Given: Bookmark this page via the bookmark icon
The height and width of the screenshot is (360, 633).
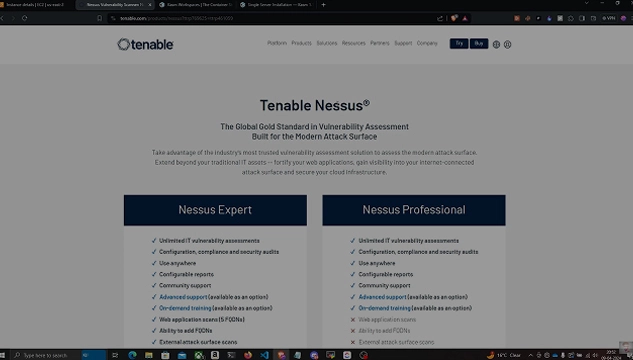Looking at the screenshot, I should point(99,18).
